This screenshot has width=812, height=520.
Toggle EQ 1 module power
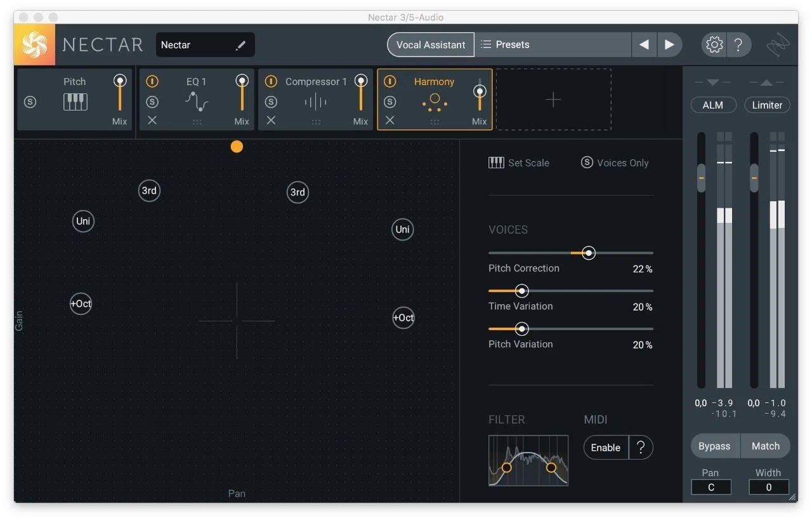click(152, 81)
